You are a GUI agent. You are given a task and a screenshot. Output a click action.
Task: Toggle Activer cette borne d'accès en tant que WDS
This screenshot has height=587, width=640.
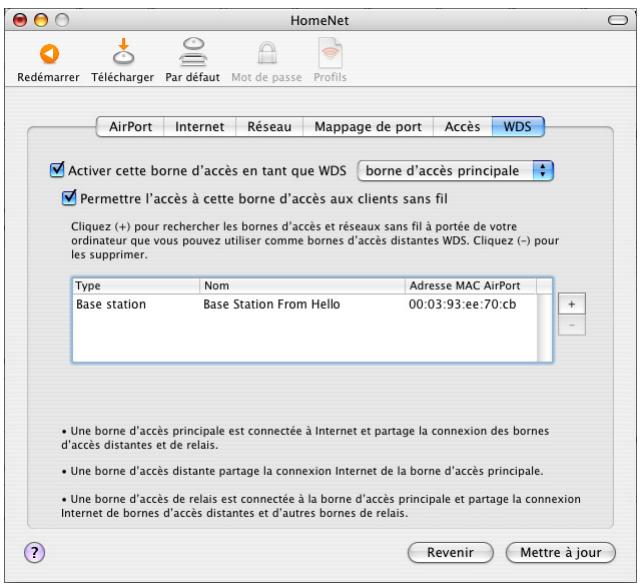pos(57,169)
